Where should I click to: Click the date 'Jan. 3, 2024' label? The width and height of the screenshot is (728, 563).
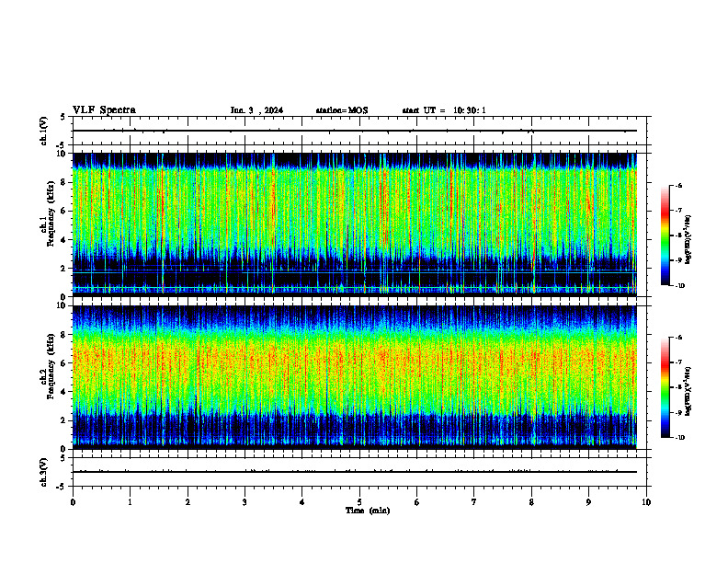tap(256, 110)
